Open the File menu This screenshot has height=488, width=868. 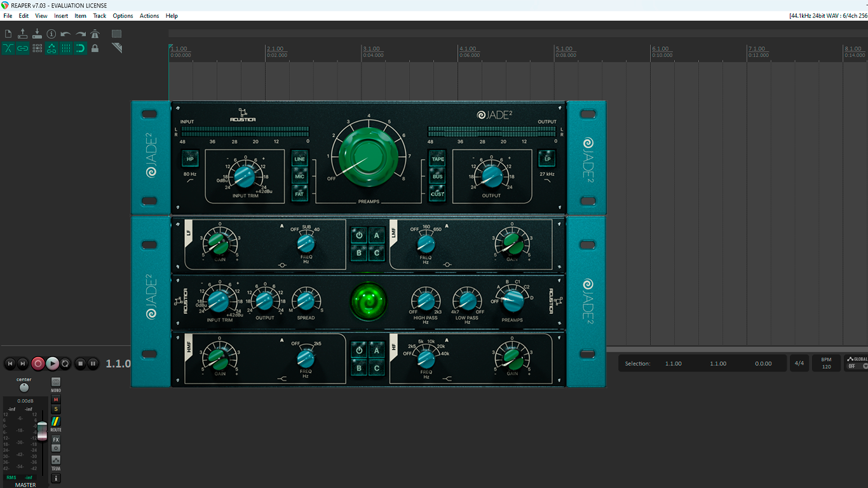(8, 16)
